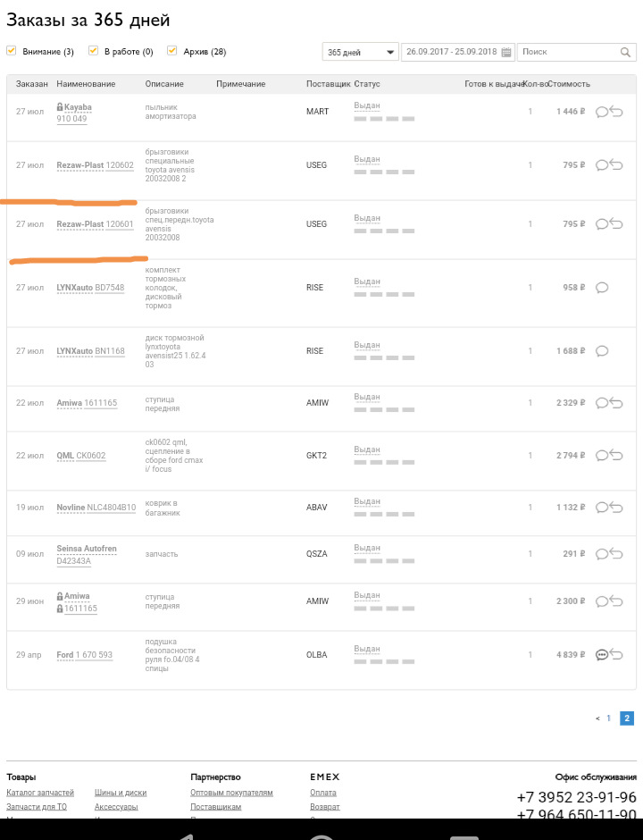Open comment bubble for LYNXauto BD7548 order
The height and width of the screenshot is (840, 643).
point(602,288)
